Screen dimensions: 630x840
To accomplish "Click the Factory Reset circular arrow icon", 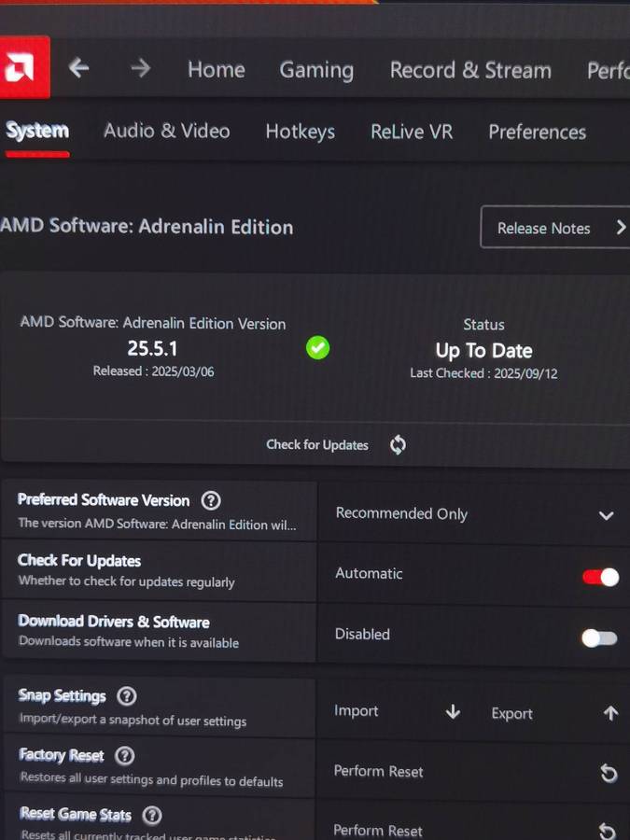I will 609,773.
